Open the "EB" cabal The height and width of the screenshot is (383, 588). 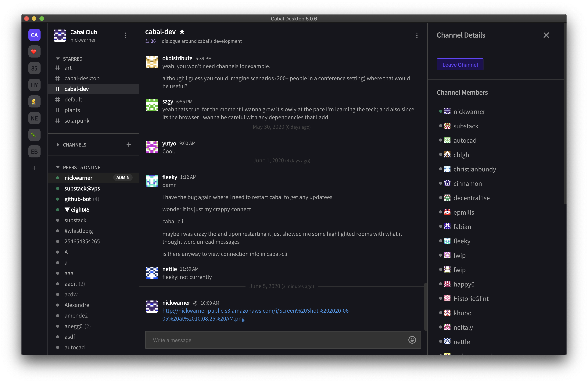click(34, 151)
